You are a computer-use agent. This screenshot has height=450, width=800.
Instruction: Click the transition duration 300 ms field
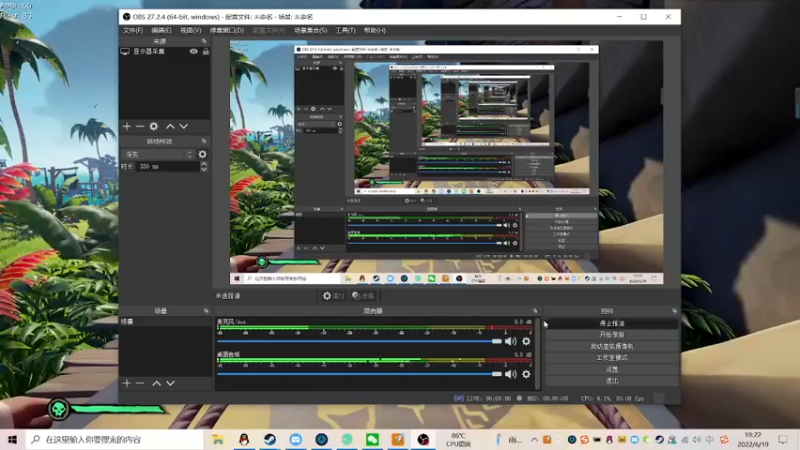tap(168, 167)
